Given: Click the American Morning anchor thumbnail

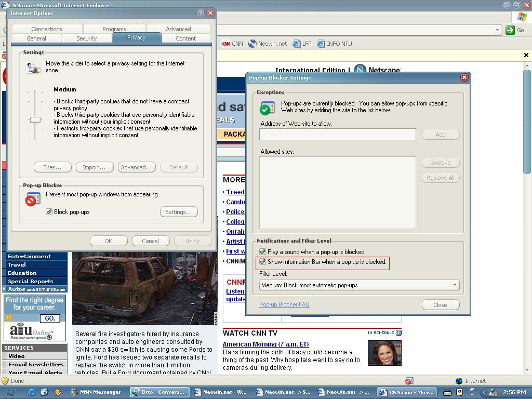Looking at the screenshot, I should coord(384,353).
